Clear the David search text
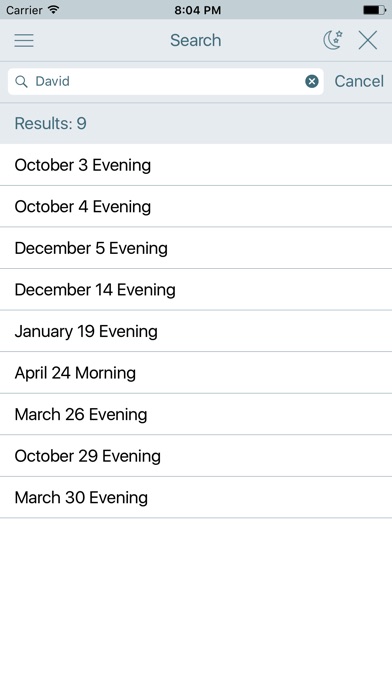The height and width of the screenshot is (696, 392). tap(312, 81)
